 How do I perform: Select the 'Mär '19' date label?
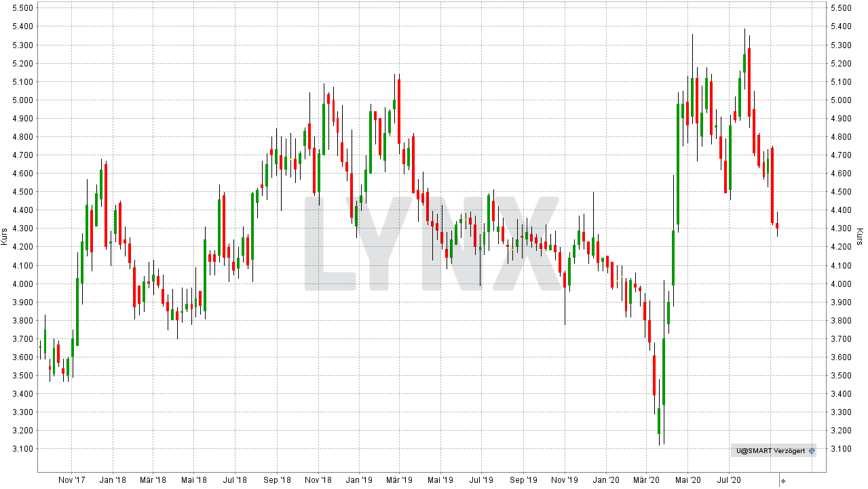tap(399, 480)
